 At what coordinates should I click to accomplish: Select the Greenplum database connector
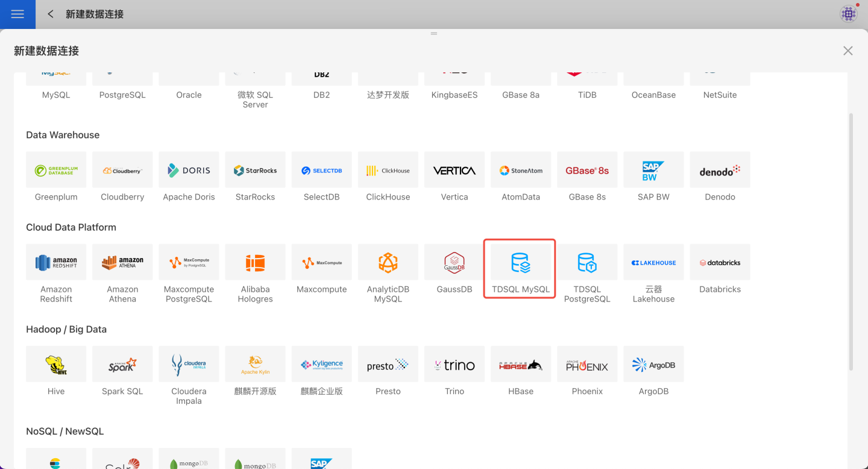pyautogui.click(x=56, y=171)
